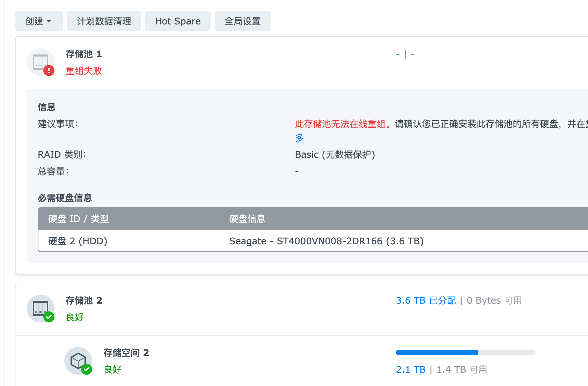The height and width of the screenshot is (386, 588).
Task: Click the 存储空间 2 usage progress bar
Action: coord(465,352)
